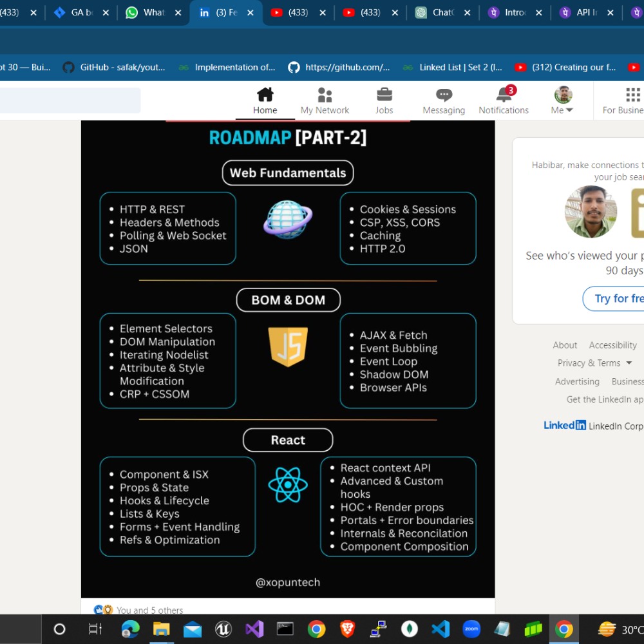The width and height of the screenshot is (644, 644).
Task: Open Unreal Engine from taskbar
Action: (x=223, y=629)
